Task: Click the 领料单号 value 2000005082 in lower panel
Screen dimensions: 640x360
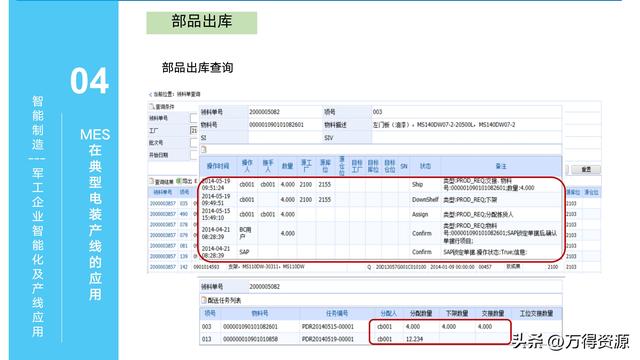Action: click(264, 287)
